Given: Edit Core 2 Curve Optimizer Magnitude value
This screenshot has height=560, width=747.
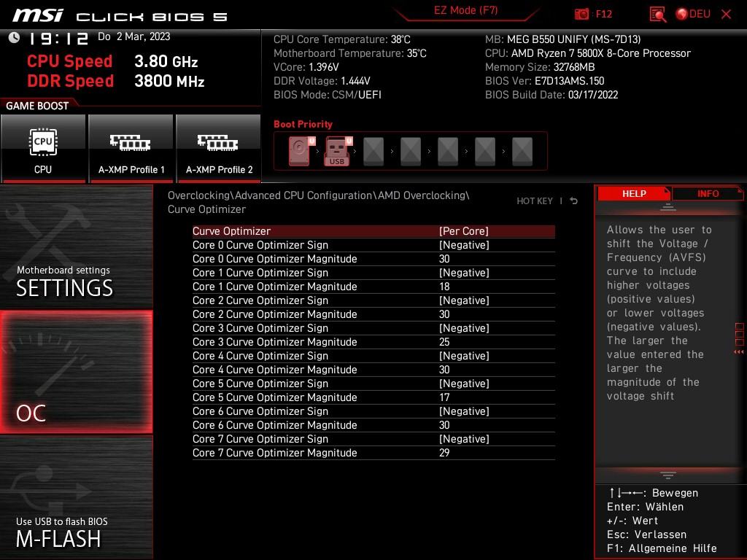Looking at the screenshot, I should coord(373,314).
